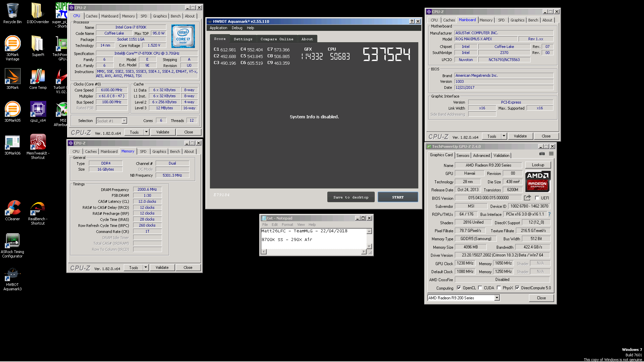The width and height of the screenshot is (644, 362).
Task: Click the Lookup button in GPU-Z
Action: (x=538, y=165)
